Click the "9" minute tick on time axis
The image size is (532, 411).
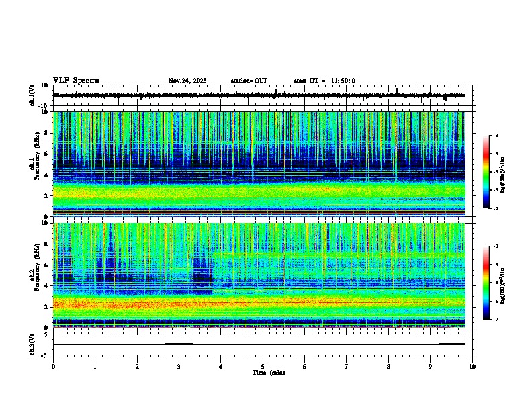tap(430, 367)
